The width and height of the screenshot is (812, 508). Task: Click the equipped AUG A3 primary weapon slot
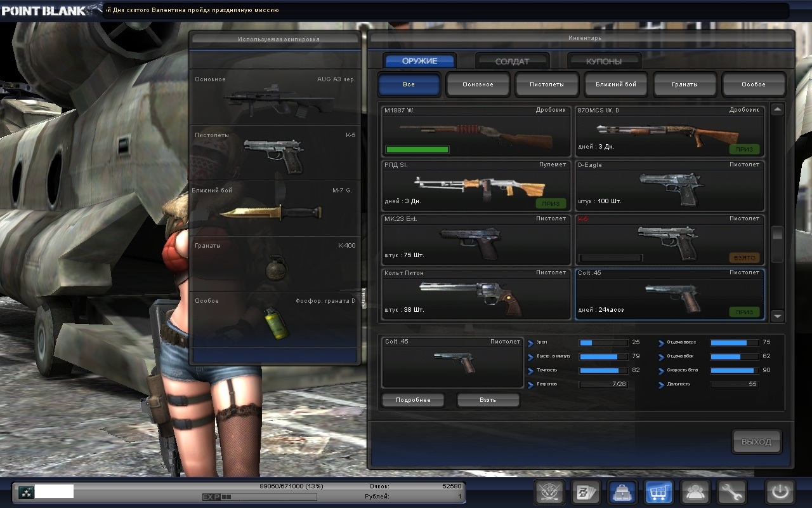click(x=275, y=98)
